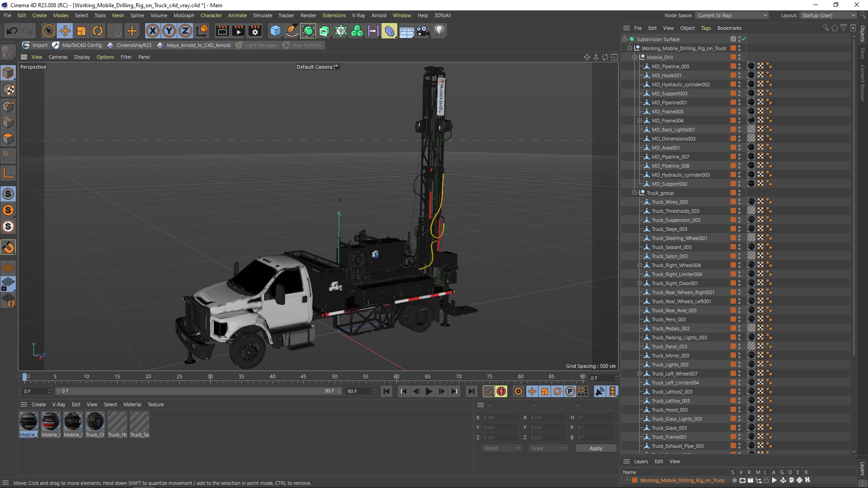Select the Truck_Sa material swatch
The width and height of the screenshot is (868, 488).
coord(139,424)
